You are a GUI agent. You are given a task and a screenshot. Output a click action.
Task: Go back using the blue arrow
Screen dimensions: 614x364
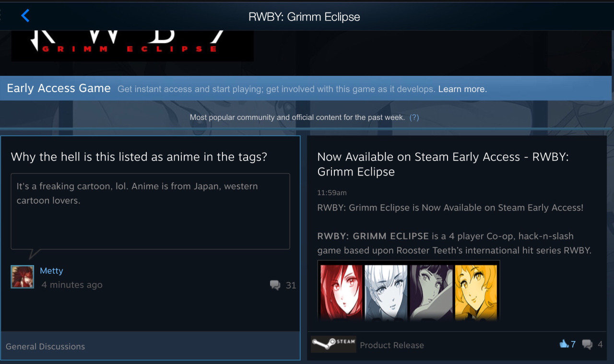[25, 16]
